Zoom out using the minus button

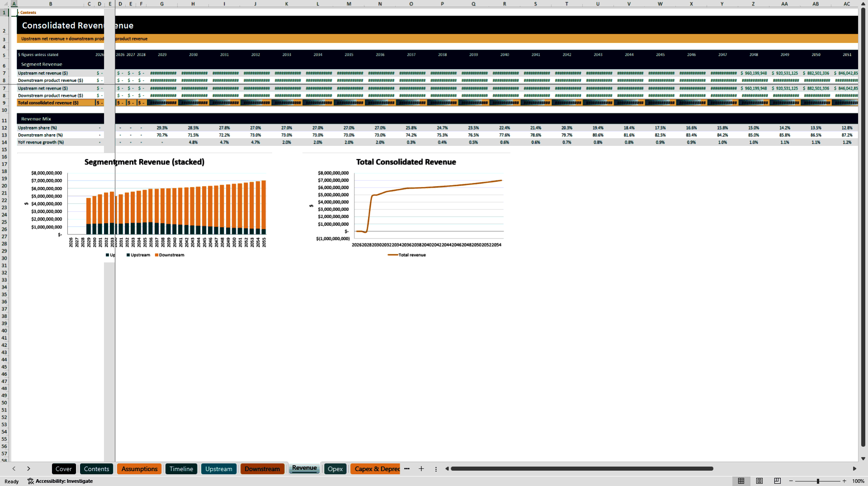pos(791,481)
